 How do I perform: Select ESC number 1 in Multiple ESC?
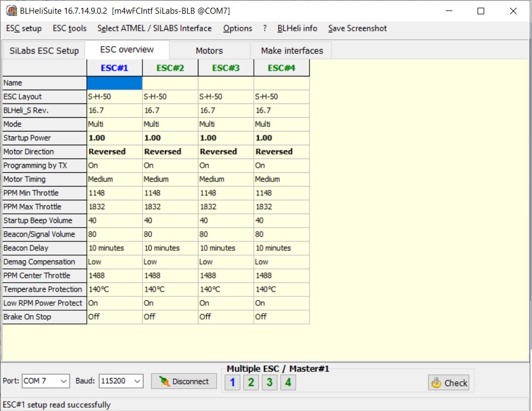click(x=232, y=382)
